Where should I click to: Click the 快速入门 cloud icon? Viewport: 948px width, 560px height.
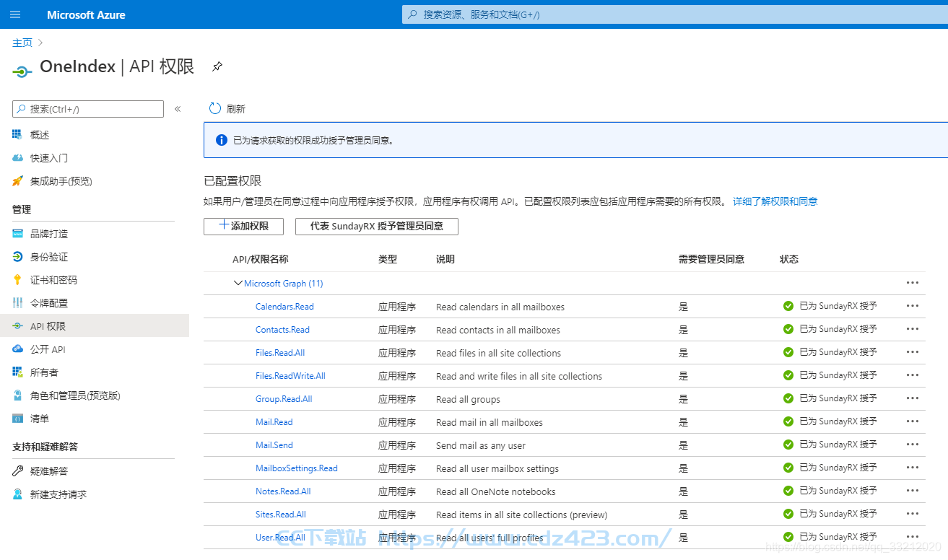pyautogui.click(x=17, y=158)
